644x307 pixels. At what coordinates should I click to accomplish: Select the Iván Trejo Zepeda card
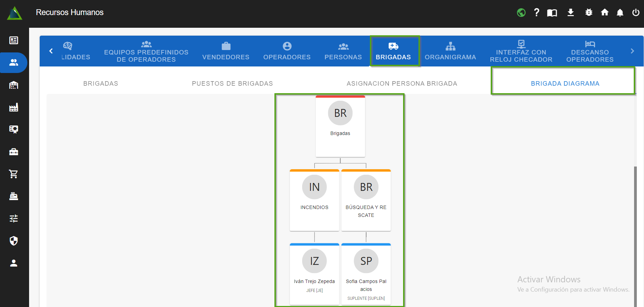(x=314, y=274)
